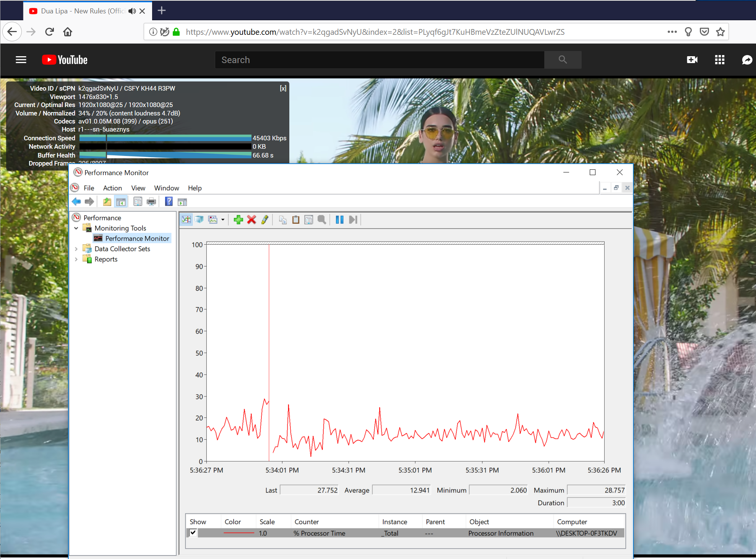This screenshot has width=756, height=559.
Task: Close the stats for nerds panel [x]
Action: pyautogui.click(x=283, y=88)
